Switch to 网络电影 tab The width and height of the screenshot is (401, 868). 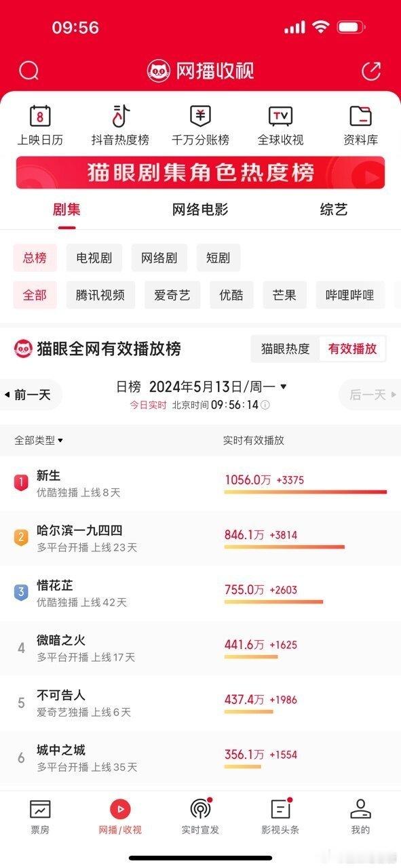pyautogui.click(x=200, y=210)
